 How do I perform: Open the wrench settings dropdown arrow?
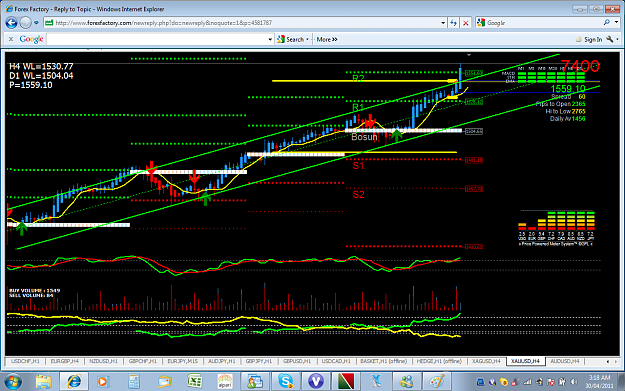pos(617,39)
